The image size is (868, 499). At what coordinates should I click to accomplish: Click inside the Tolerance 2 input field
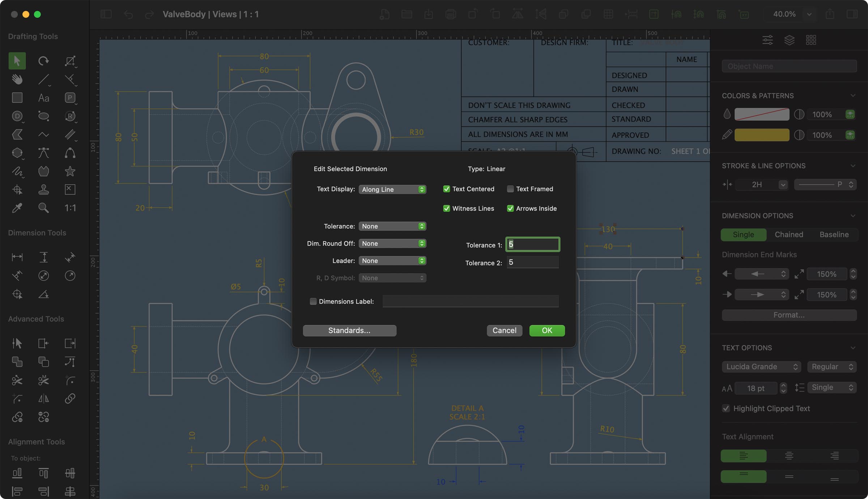pos(532,262)
